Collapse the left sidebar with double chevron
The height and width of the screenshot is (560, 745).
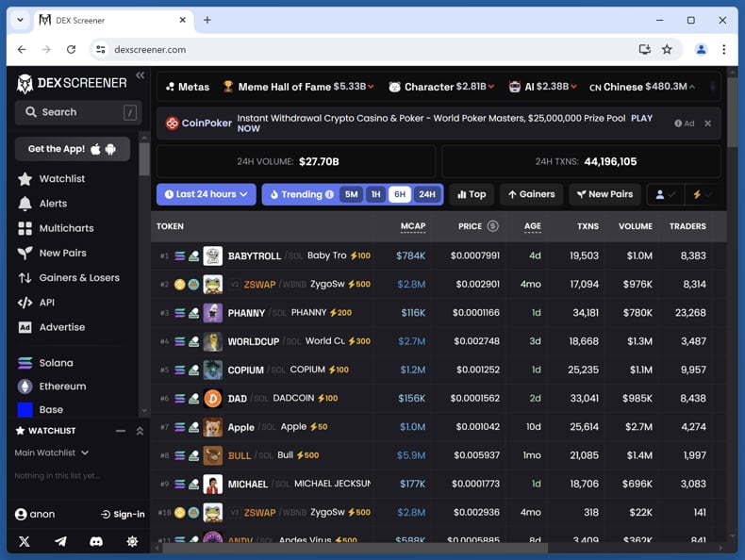pyautogui.click(x=140, y=75)
